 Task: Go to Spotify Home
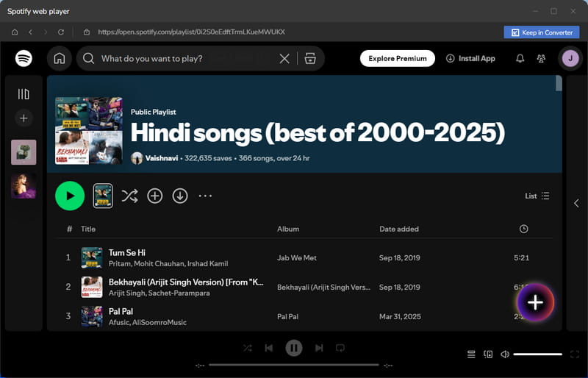click(60, 58)
